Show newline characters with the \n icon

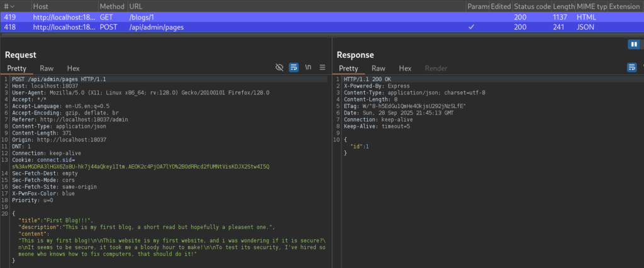click(x=308, y=67)
